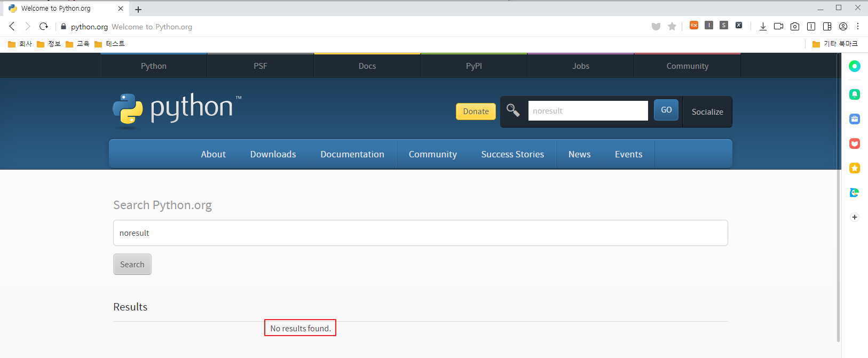This screenshot has height=358, width=868.
Task: Toggle the browser side panel icon
Action: coord(827,26)
